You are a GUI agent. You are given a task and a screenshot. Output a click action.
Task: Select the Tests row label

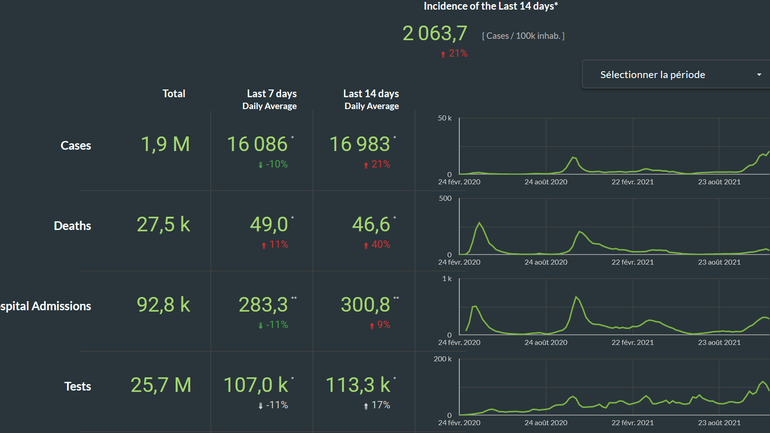77,386
